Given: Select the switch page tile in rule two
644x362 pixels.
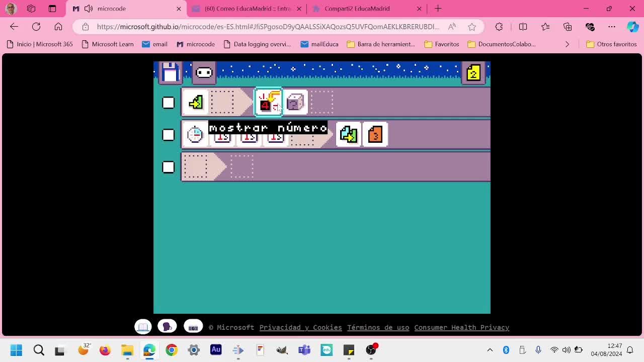Looking at the screenshot, I should 349,135.
